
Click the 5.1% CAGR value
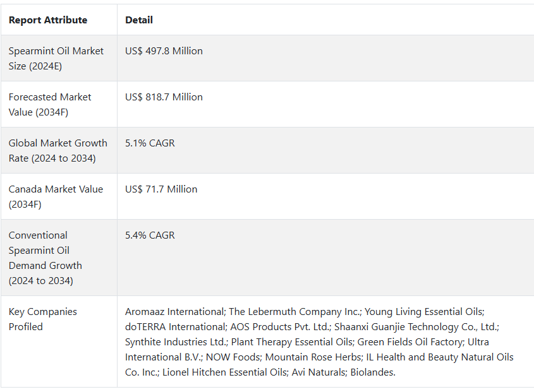point(150,143)
